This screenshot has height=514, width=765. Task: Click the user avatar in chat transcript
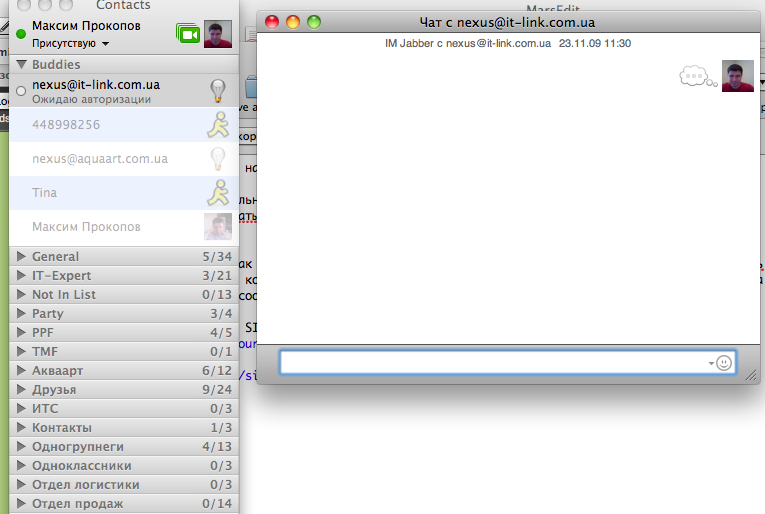click(737, 76)
